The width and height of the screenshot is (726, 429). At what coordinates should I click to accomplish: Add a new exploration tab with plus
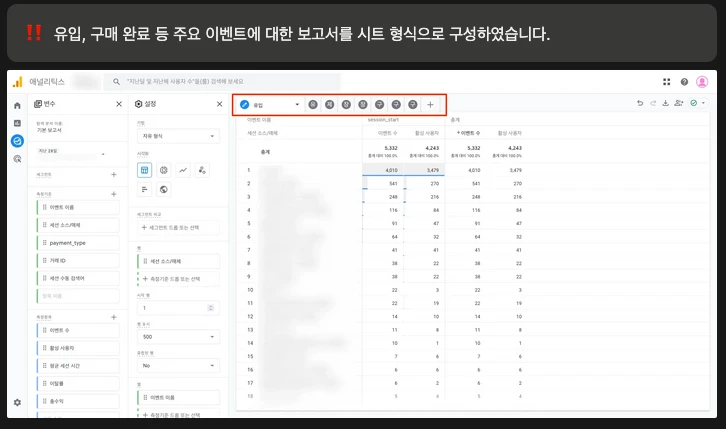click(430, 105)
